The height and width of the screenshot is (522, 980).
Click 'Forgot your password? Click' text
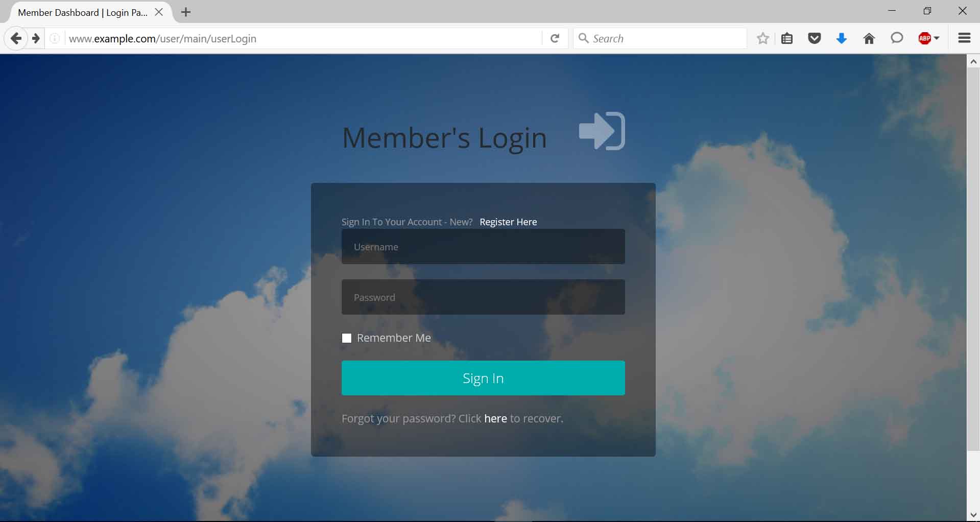[x=411, y=419]
